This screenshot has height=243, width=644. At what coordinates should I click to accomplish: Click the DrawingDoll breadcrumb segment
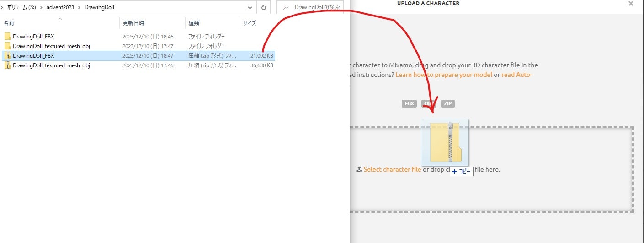[x=99, y=7]
